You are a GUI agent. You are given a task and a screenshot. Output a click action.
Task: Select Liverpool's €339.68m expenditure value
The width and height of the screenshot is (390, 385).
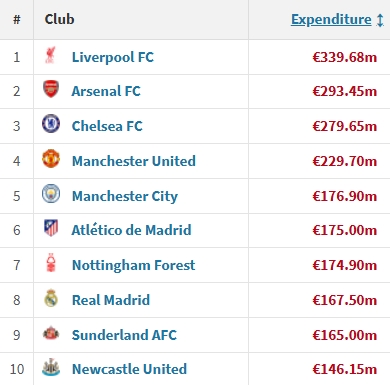coord(345,57)
